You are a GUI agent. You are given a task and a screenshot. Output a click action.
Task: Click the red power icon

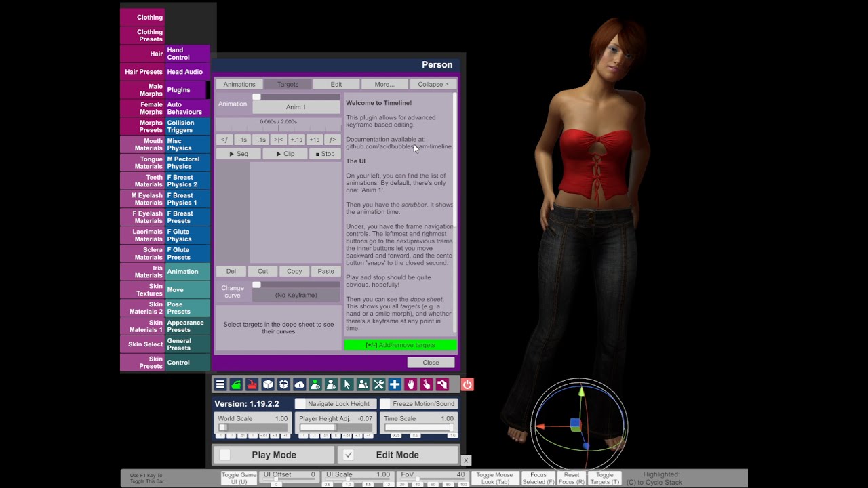[467, 384]
